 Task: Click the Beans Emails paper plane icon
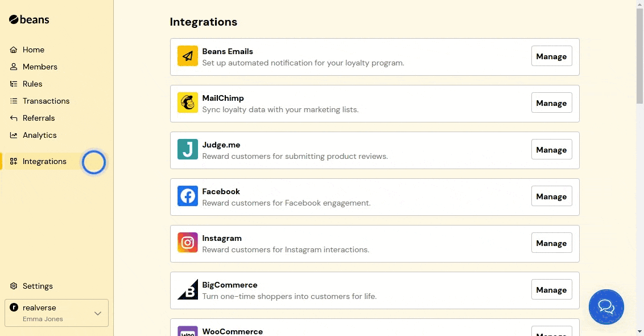tap(188, 56)
